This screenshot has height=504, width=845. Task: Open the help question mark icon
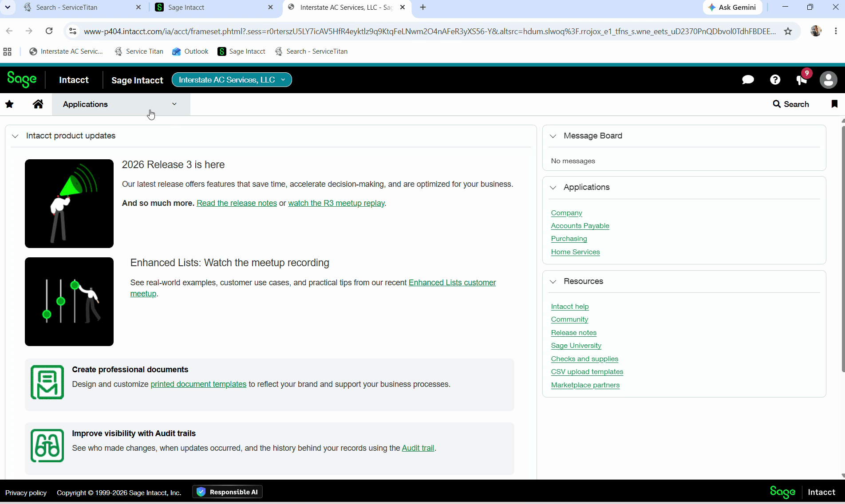click(x=775, y=80)
